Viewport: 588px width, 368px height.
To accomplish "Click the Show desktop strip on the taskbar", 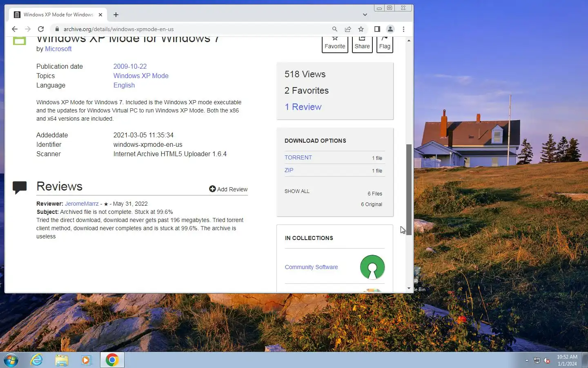I will click(x=585, y=360).
